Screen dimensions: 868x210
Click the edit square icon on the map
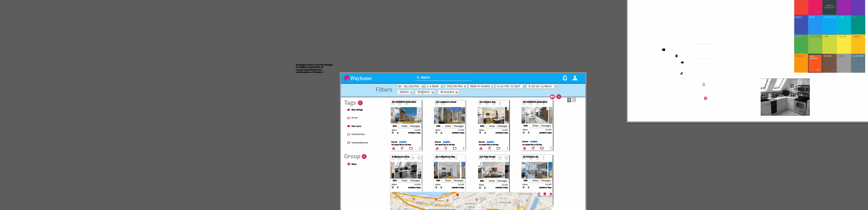[x=539, y=194]
